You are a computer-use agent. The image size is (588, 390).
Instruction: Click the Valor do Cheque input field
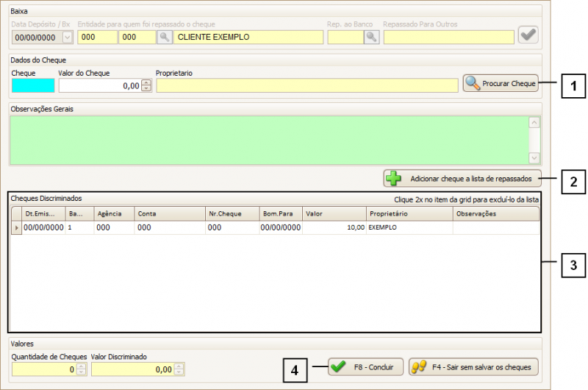(99, 85)
